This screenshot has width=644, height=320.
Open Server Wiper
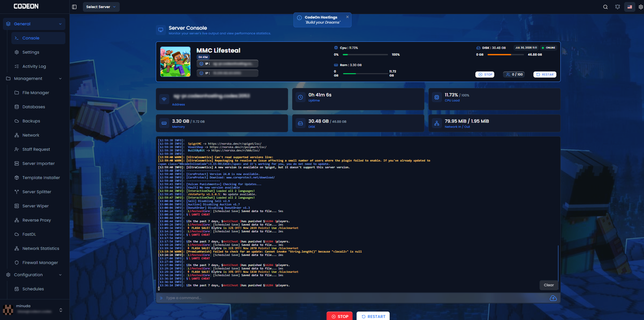click(x=38, y=206)
